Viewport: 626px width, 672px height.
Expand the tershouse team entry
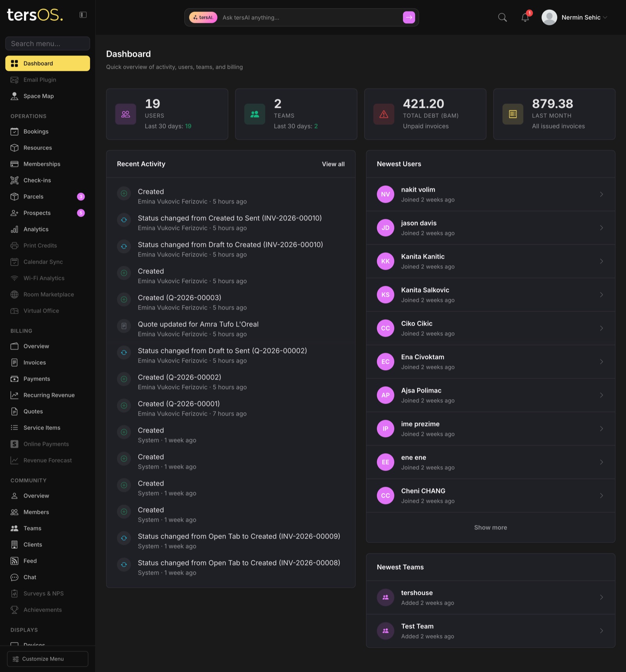602,597
